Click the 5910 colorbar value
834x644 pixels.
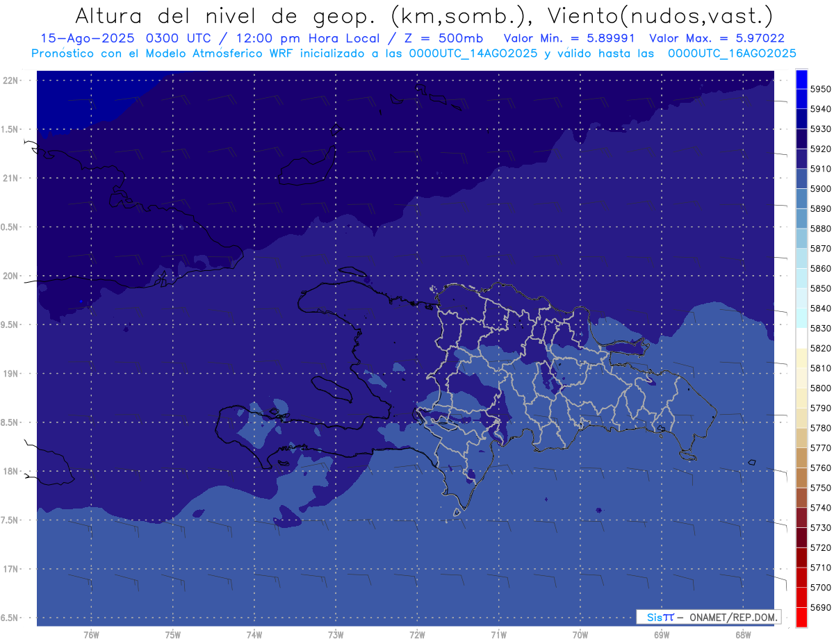[821, 169]
